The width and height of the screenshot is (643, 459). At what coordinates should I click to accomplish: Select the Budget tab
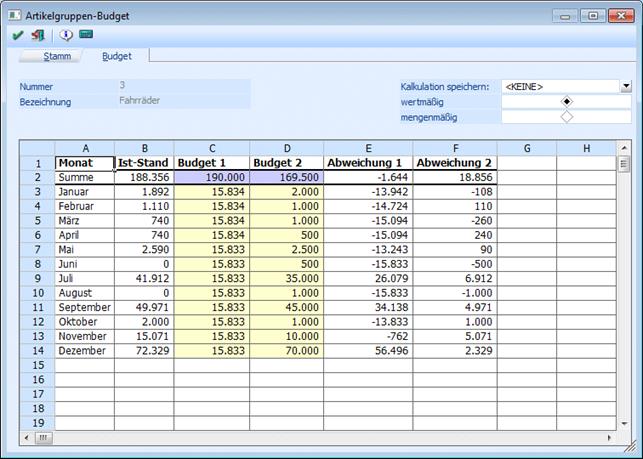(x=117, y=57)
